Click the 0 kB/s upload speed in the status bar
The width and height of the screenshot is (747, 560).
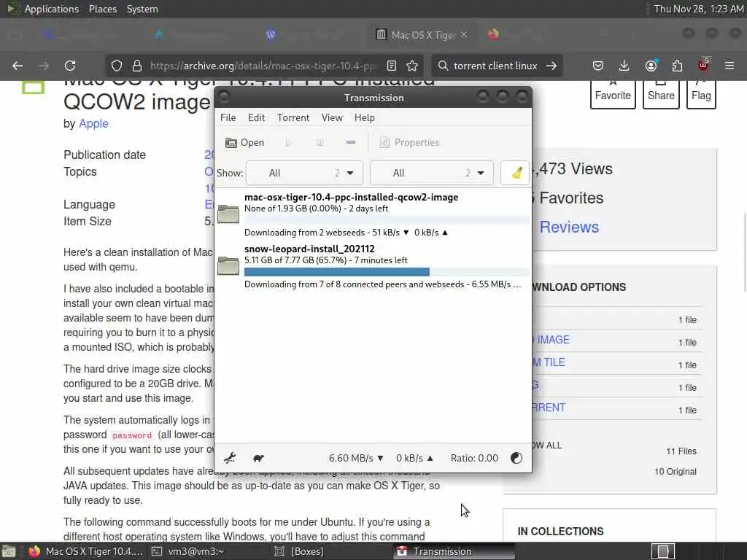coord(414,458)
